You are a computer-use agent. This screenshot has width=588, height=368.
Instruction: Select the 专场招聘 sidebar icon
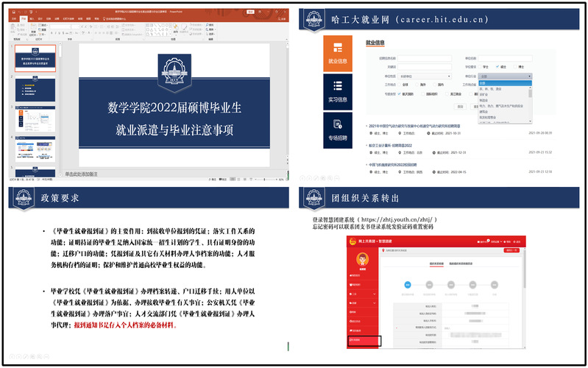[338, 130]
